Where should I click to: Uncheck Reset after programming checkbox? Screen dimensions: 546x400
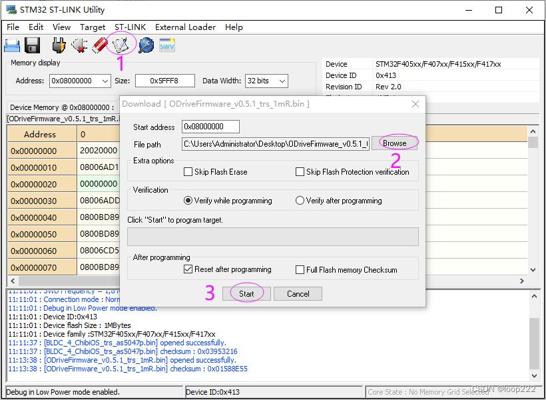(188, 269)
